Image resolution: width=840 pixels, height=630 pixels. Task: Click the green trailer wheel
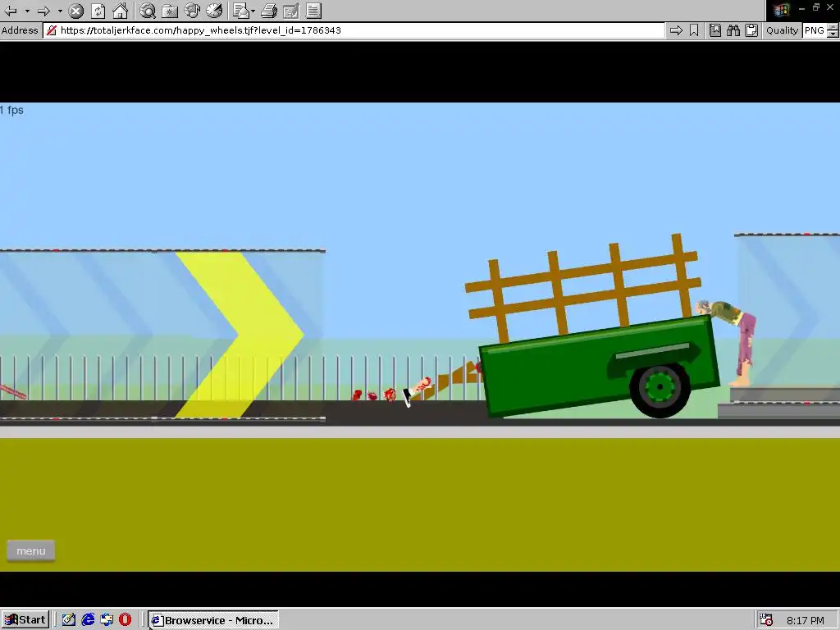pos(660,388)
